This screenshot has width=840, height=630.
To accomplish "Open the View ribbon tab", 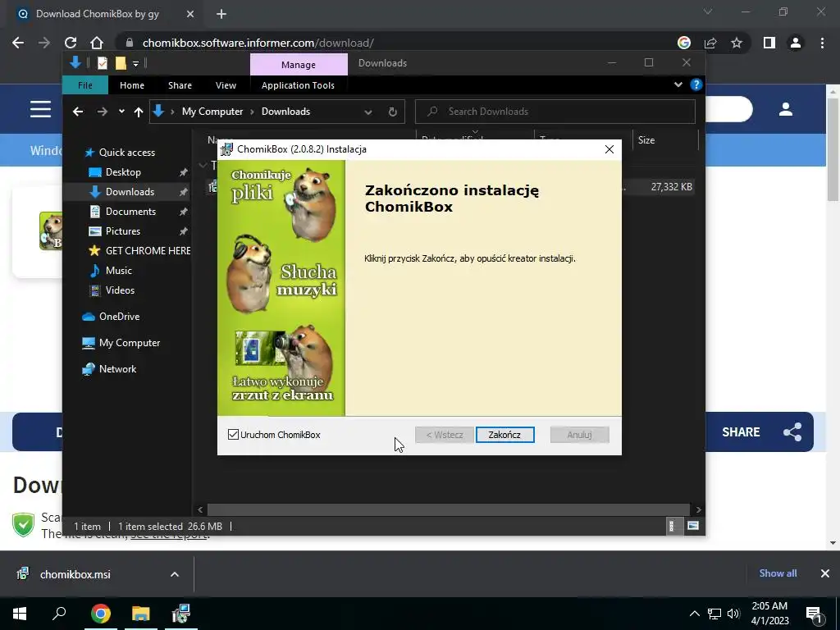I will click(x=226, y=85).
